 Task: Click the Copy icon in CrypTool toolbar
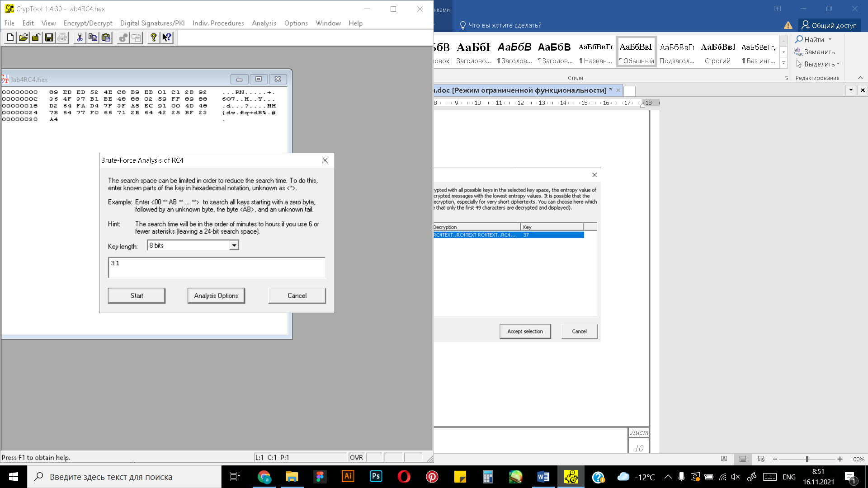click(x=93, y=38)
